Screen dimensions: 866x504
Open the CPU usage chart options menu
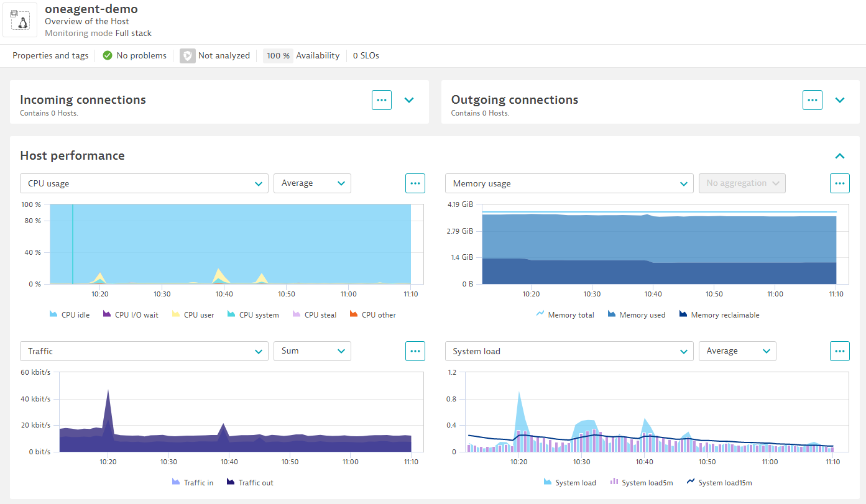[415, 183]
